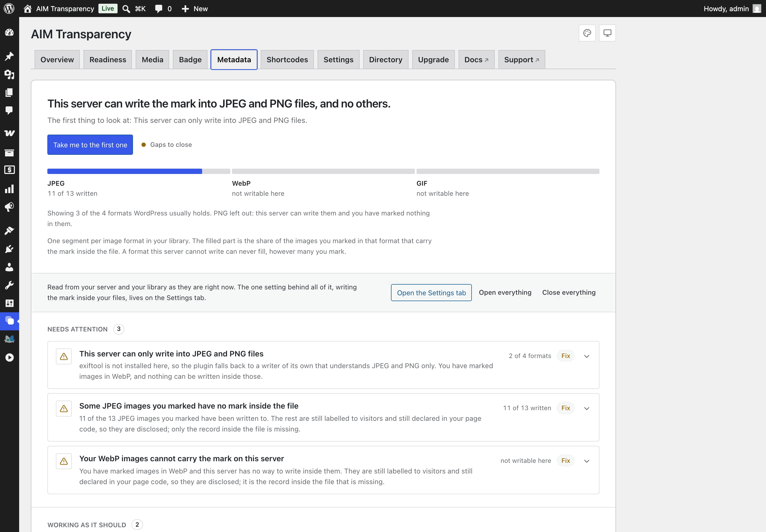Open the cat mascot sidebar icon
This screenshot has height=532, width=766.
tap(9, 339)
